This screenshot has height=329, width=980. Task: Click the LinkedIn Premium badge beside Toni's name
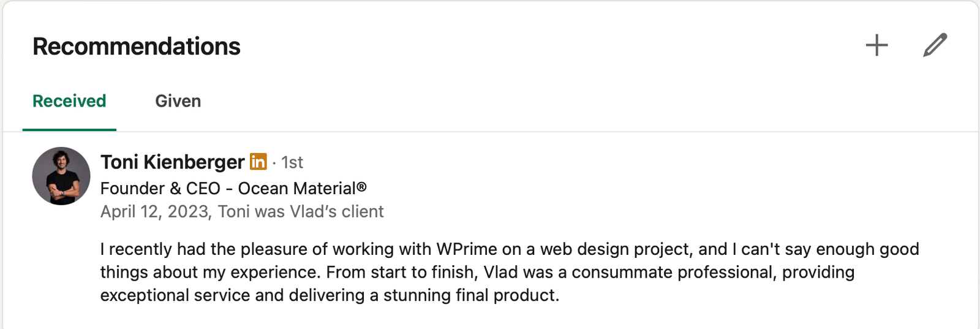click(x=258, y=162)
